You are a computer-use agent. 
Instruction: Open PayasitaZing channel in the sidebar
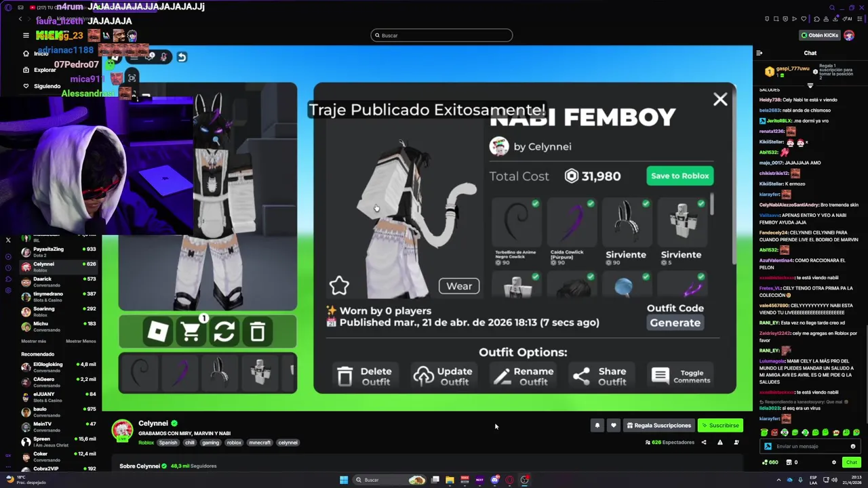pyautogui.click(x=60, y=251)
